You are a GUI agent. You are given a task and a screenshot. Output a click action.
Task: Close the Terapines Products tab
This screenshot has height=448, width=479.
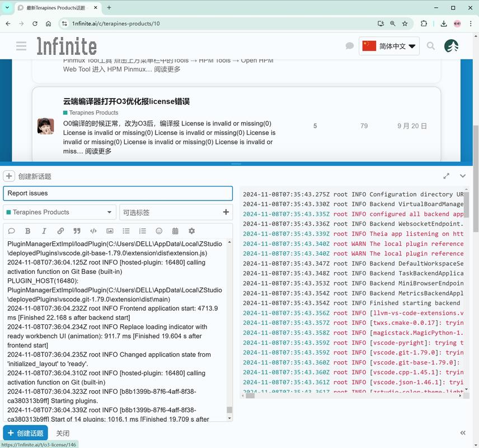[x=96, y=8]
